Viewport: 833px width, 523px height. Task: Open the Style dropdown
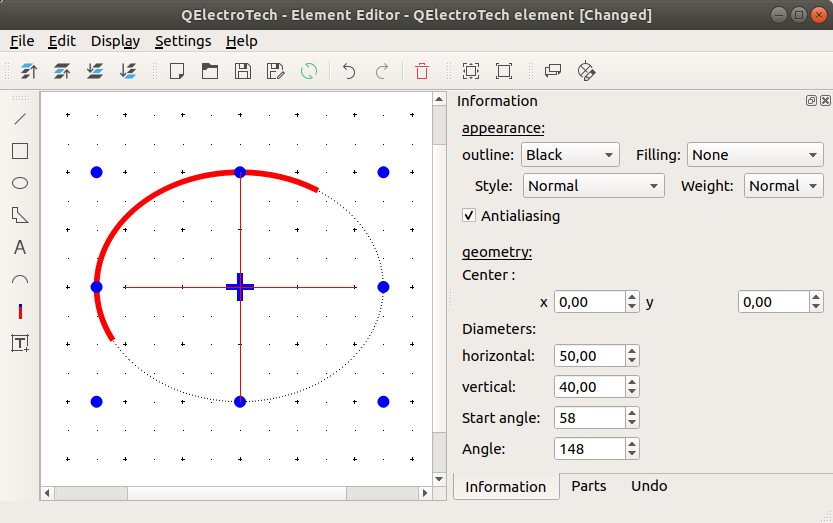click(x=593, y=185)
